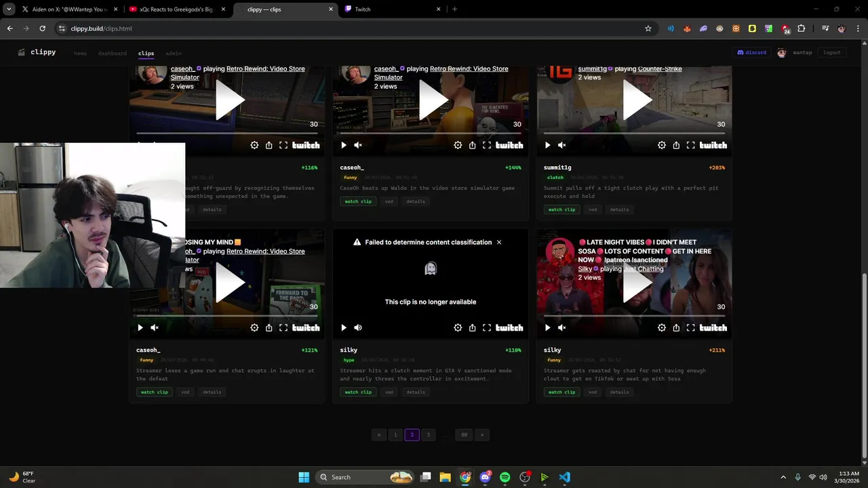This screenshot has width=868, height=488.
Task: Fullscreen the summit1g Counter-Strike clip
Action: (x=690, y=145)
